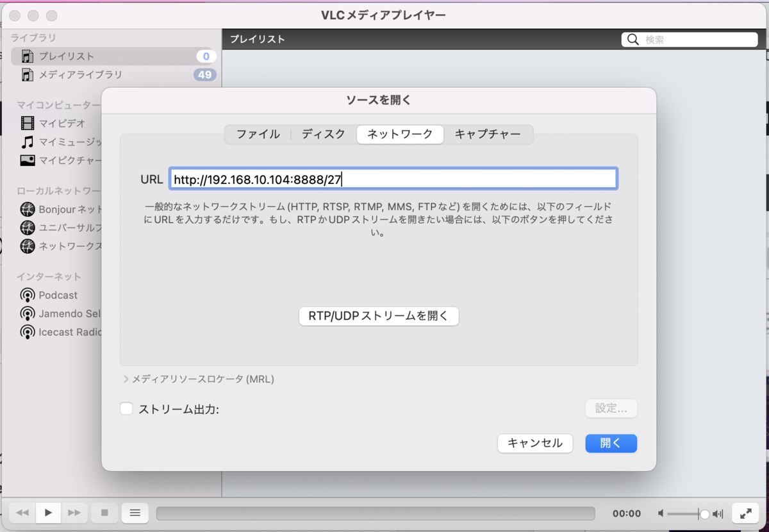Click the stop playback button
Viewport: 769px width, 532px height.
[104, 513]
